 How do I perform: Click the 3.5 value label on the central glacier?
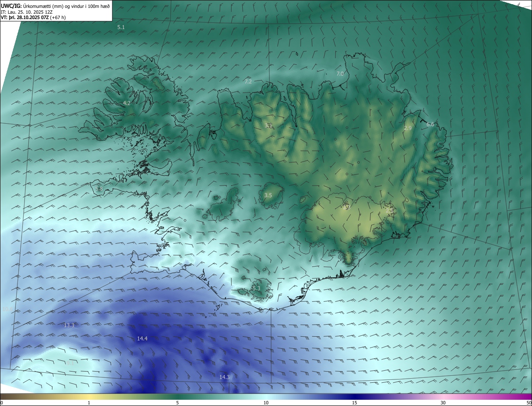pyautogui.click(x=268, y=195)
